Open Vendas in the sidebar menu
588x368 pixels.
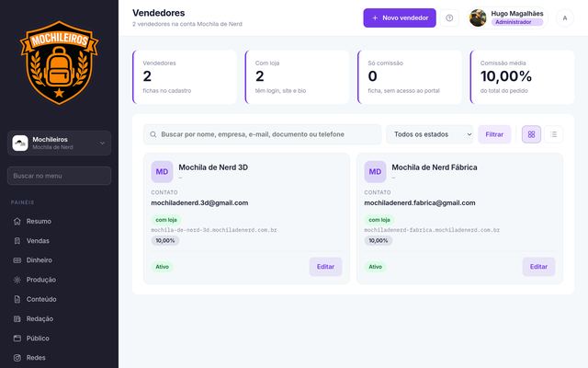59,241
